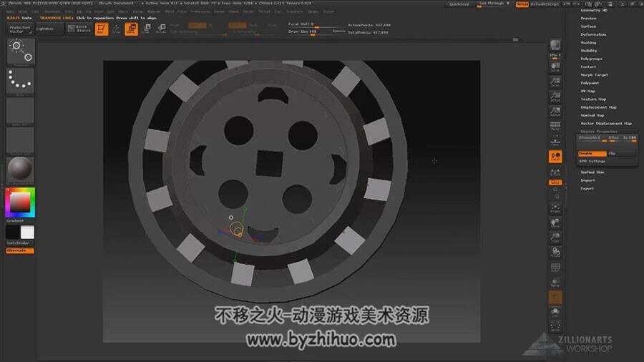Open the Alpha selector slot
This screenshot has width=644, height=362.
point(21,111)
